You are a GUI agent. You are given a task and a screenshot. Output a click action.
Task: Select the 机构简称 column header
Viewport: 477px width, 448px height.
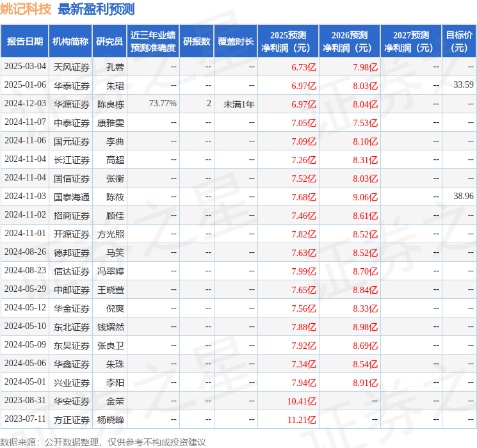(70, 42)
